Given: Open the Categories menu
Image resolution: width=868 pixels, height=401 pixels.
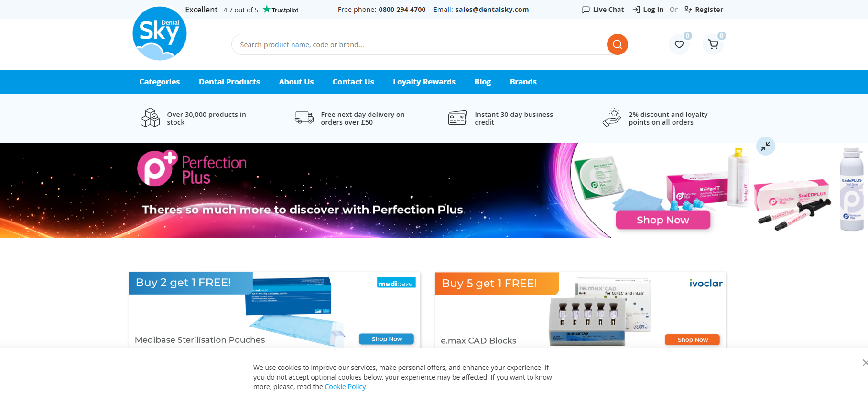Looking at the screenshot, I should [160, 82].
